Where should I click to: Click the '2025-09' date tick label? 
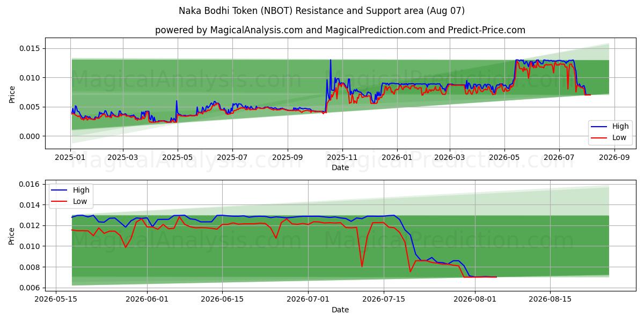coord(288,157)
